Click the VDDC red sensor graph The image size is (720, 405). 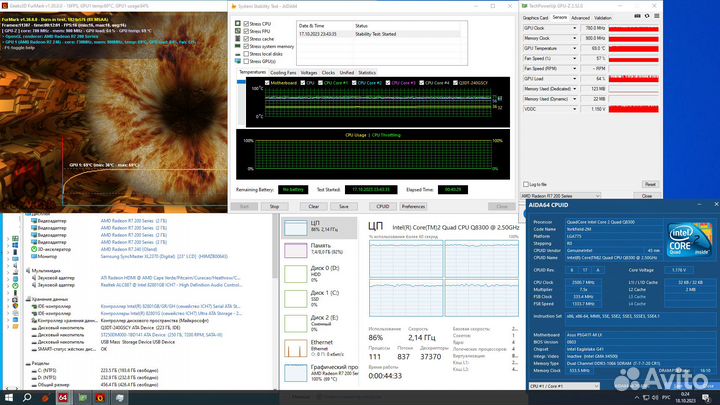[x=634, y=109]
